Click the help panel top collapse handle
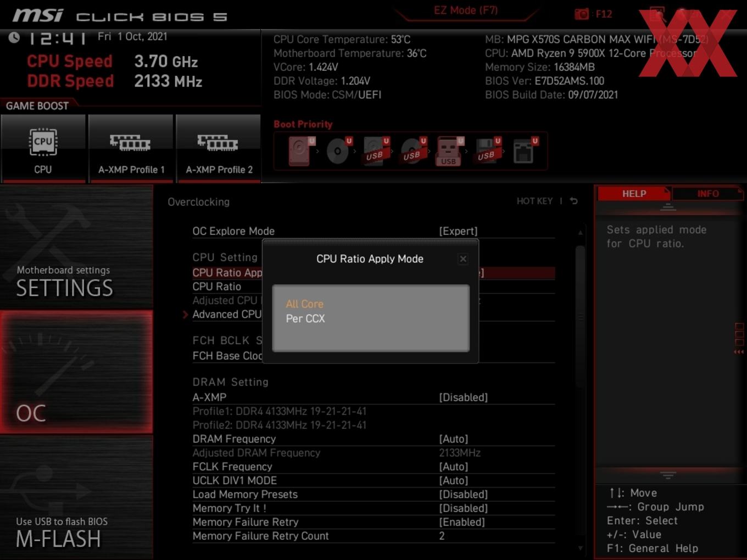This screenshot has height=560, width=747. (x=668, y=208)
